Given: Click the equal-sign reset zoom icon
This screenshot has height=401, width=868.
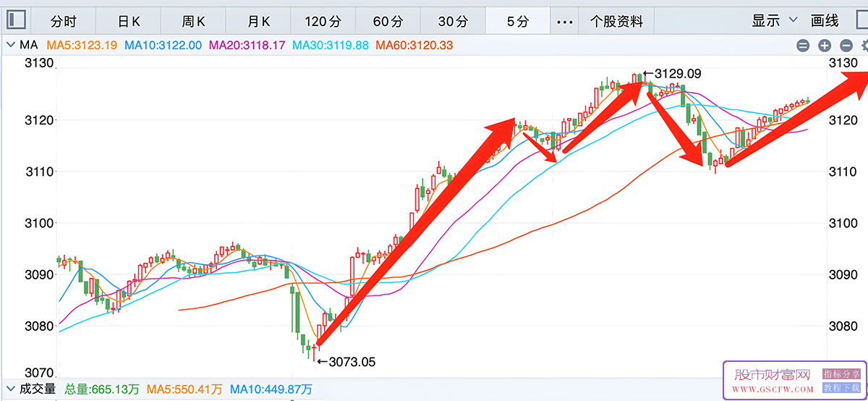Looking at the screenshot, I should tap(803, 46).
